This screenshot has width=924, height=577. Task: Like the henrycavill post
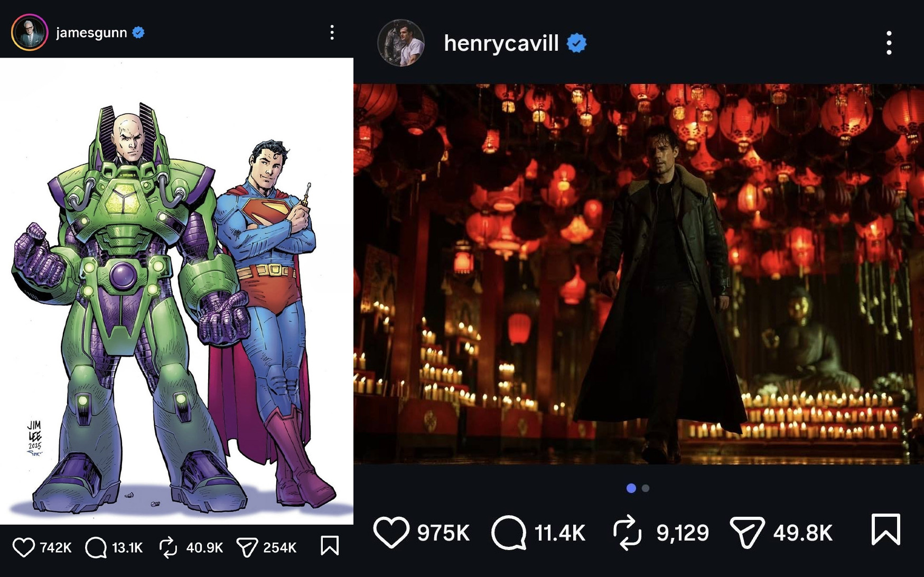point(391,532)
